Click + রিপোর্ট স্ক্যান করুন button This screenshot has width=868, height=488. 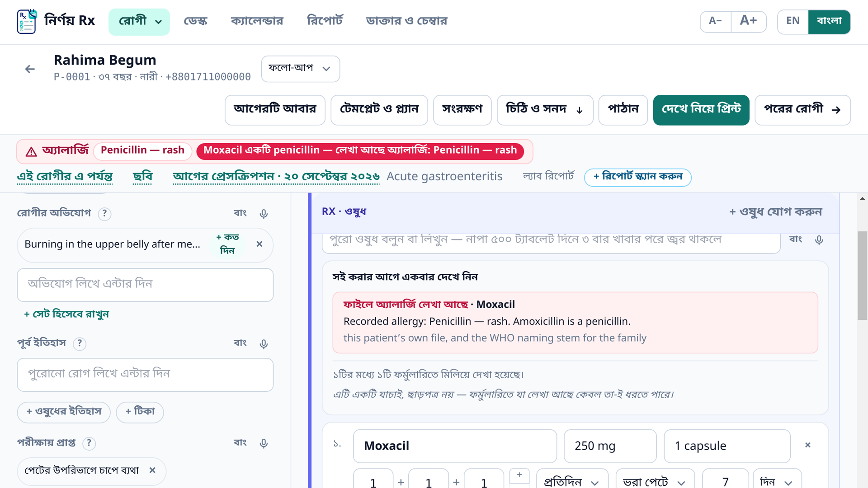[637, 177]
